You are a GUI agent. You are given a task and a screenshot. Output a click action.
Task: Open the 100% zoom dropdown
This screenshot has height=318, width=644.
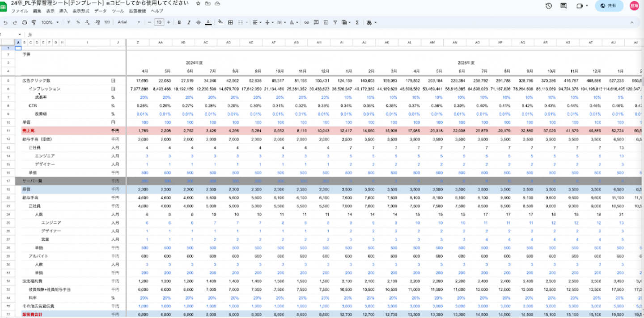(50, 22)
